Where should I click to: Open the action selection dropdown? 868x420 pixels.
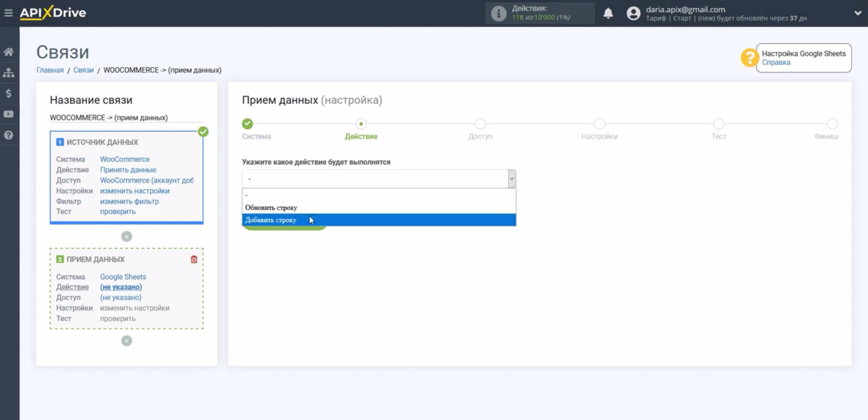click(379, 179)
